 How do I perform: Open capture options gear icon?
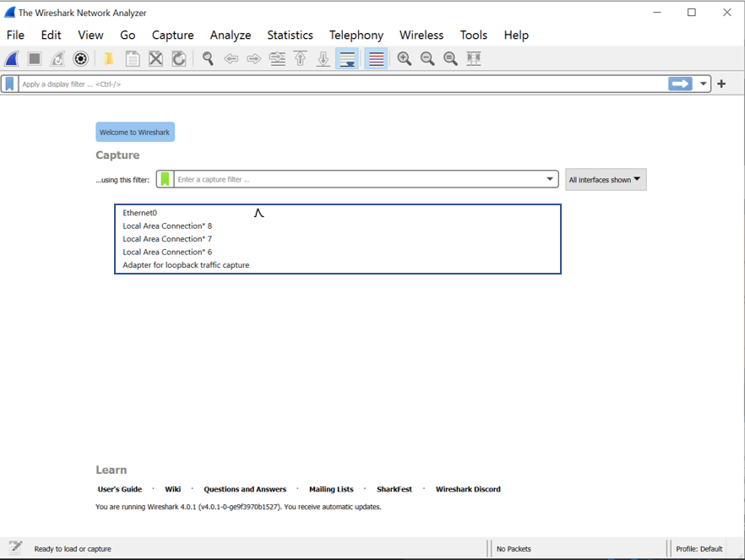pyautogui.click(x=80, y=58)
